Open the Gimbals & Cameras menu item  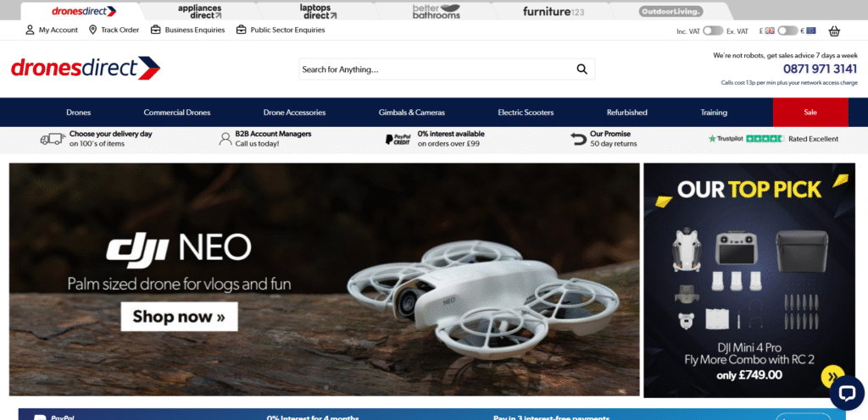411,113
